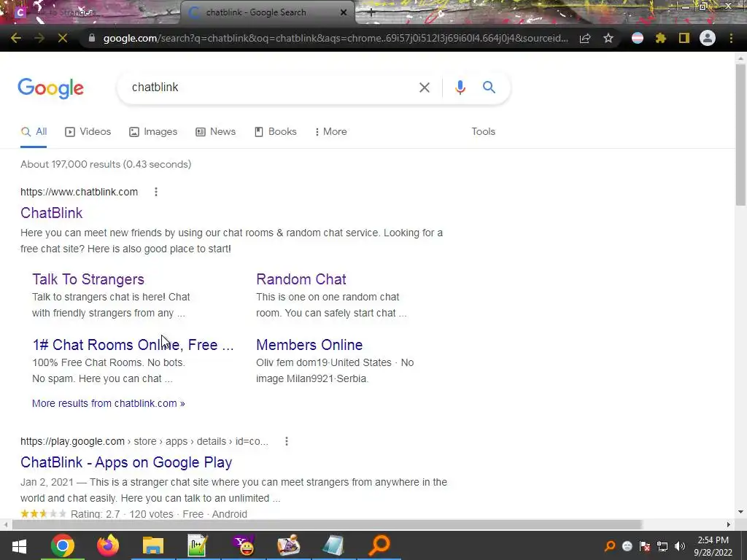Switch to Videos results

click(x=88, y=132)
